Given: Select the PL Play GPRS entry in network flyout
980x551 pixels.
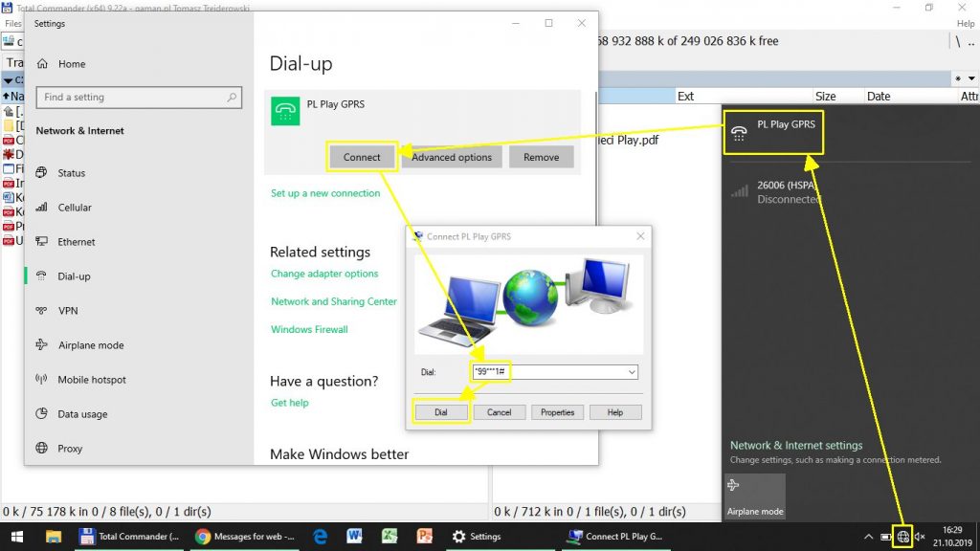Looking at the screenshot, I should [x=773, y=132].
